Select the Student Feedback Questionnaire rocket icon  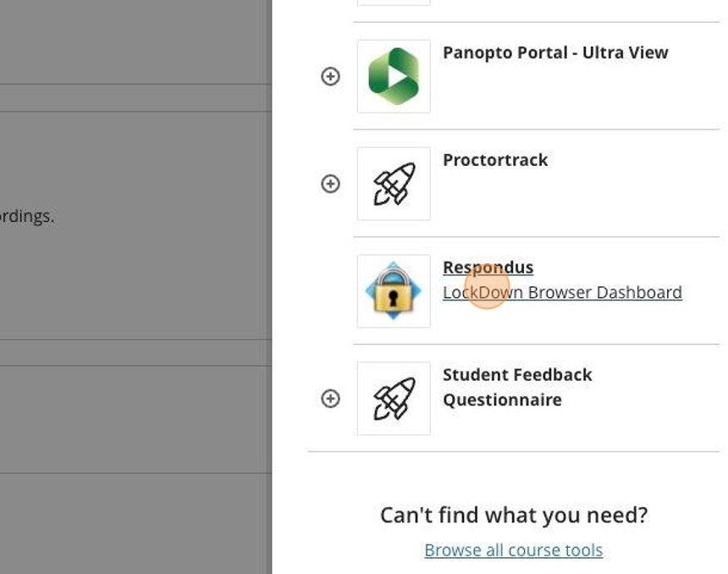click(394, 399)
